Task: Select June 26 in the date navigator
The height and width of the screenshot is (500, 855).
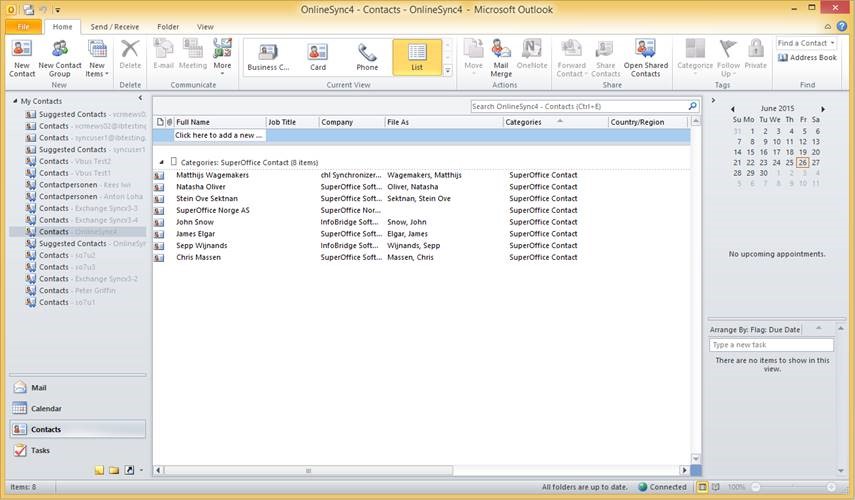Action: [x=802, y=162]
